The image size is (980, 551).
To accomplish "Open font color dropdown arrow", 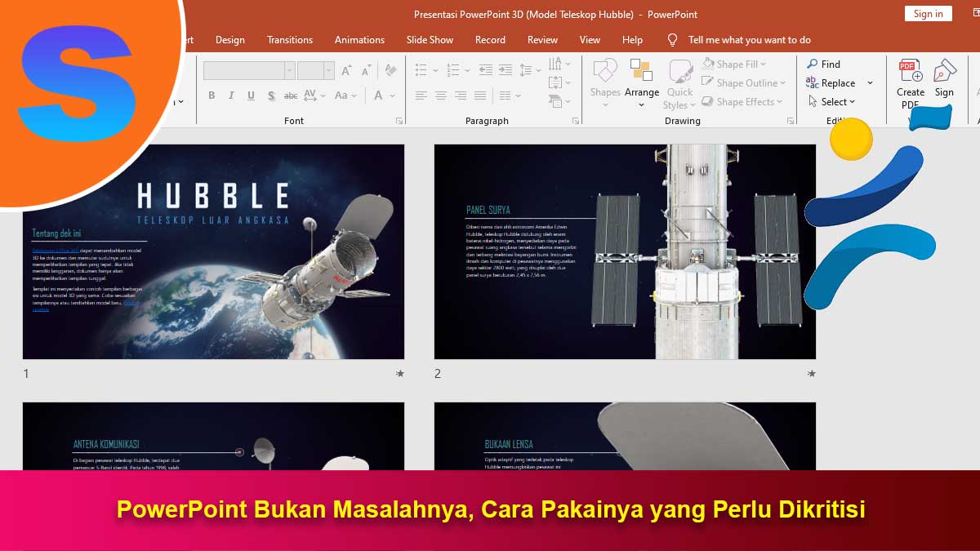I will 393,96.
